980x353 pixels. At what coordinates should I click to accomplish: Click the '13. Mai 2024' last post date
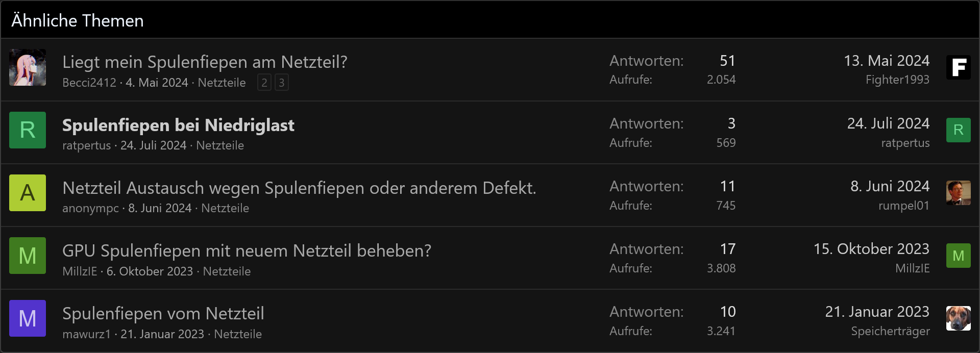pyautogui.click(x=887, y=61)
